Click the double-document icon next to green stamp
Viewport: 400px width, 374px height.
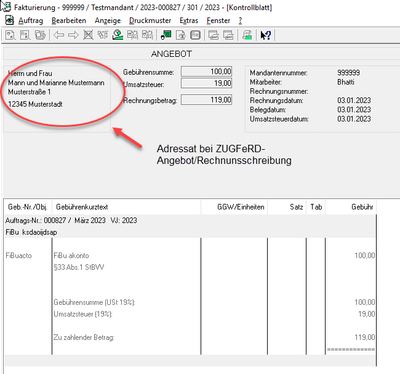pos(132,35)
